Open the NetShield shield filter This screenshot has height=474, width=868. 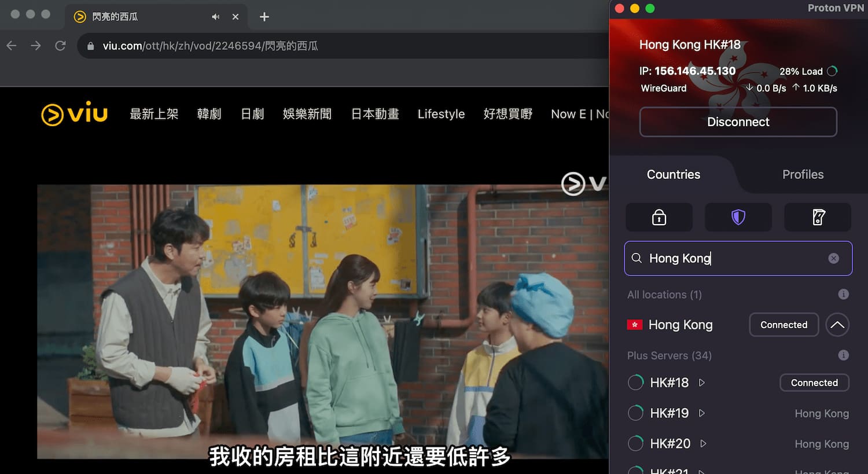(738, 217)
